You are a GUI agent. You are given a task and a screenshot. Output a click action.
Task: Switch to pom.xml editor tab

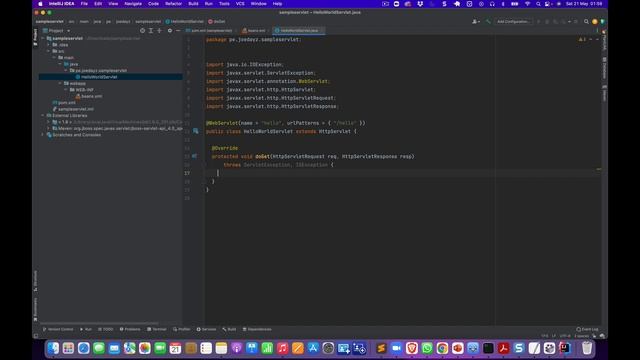click(211, 31)
